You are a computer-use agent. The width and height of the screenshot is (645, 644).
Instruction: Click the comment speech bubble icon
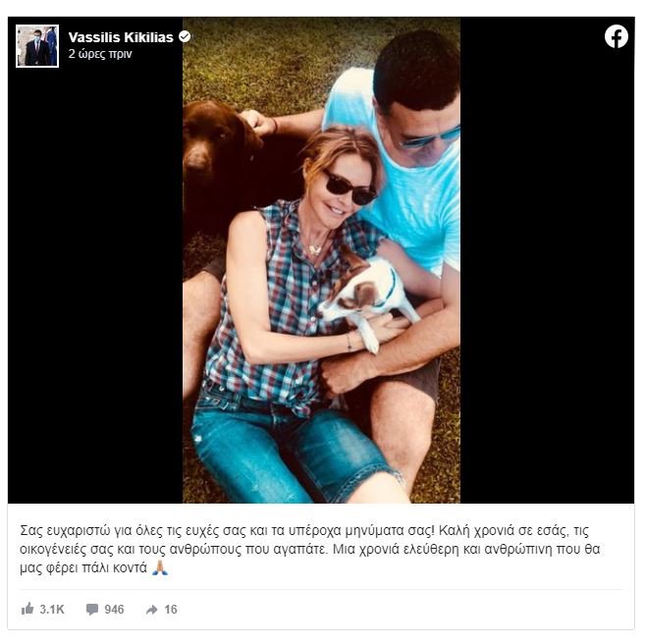[92, 609]
